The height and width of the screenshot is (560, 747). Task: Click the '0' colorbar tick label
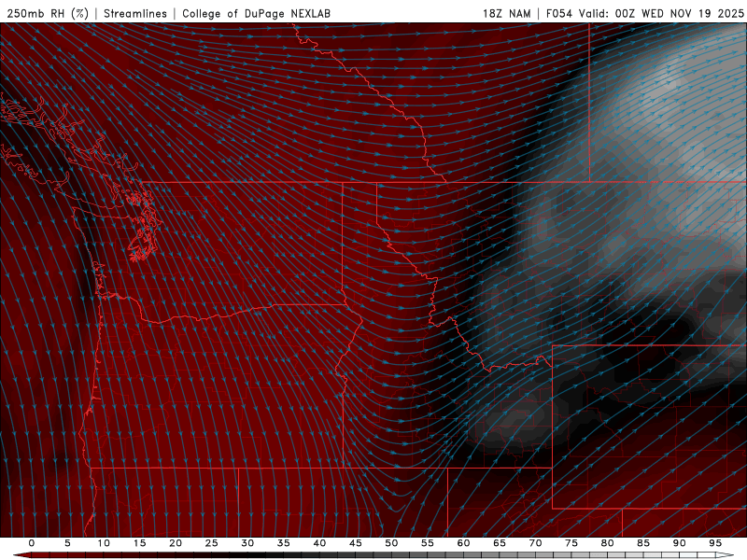pyautogui.click(x=32, y=543)
